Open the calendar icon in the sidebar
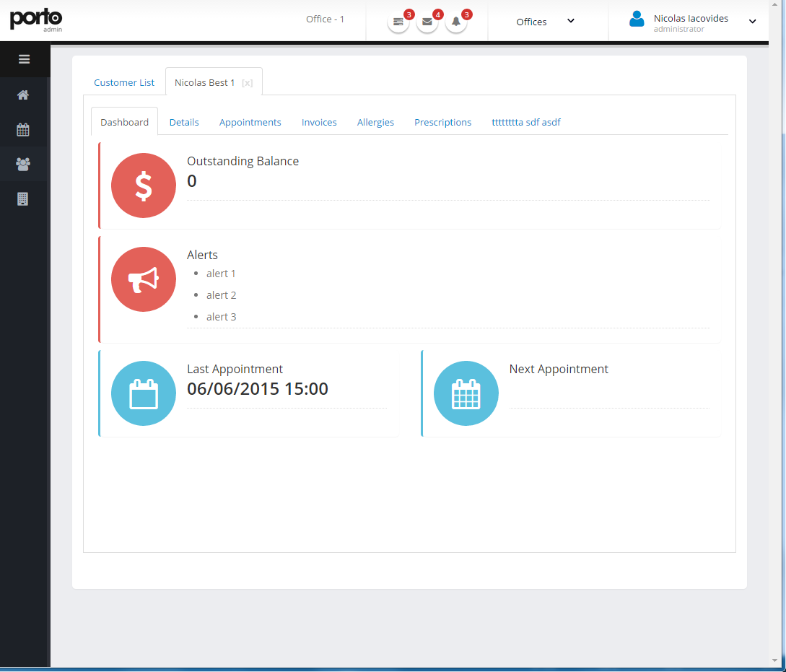Screen dimensions: 786x672 pyautogui.click(x=23, y=130)
